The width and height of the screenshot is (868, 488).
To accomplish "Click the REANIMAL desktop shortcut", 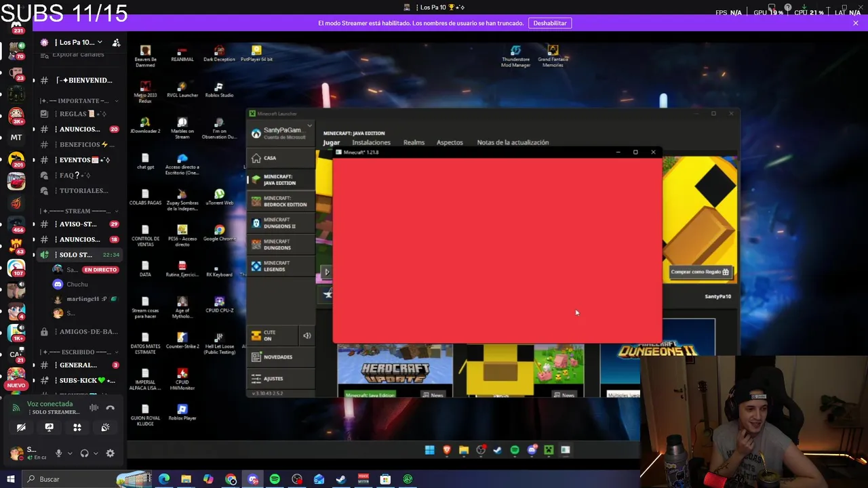I will 182,54.
